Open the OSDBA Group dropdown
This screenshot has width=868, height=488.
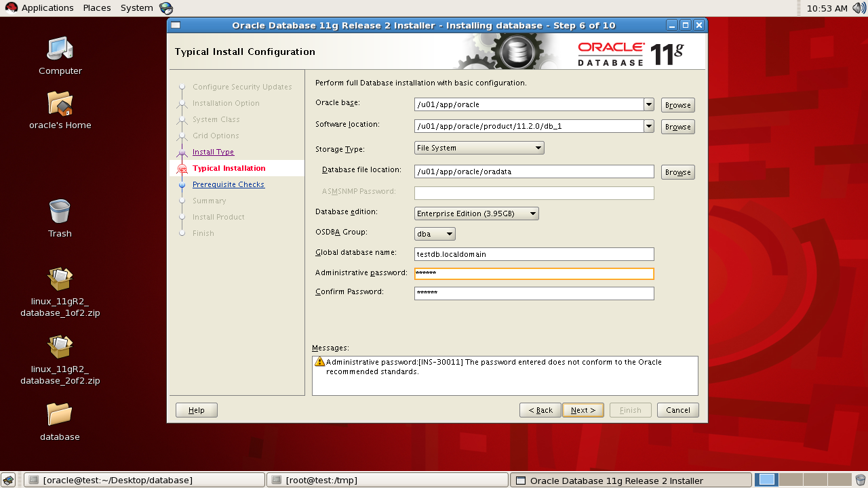(435, 234)
